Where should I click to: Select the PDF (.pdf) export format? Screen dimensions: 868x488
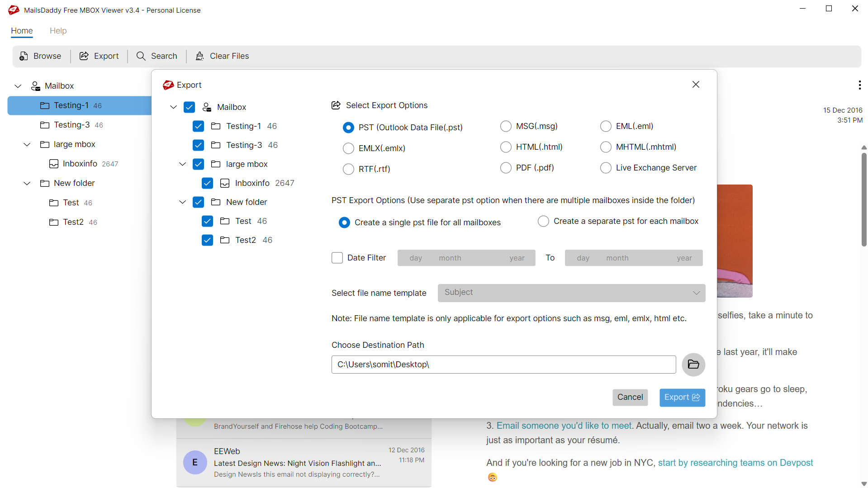506,168
